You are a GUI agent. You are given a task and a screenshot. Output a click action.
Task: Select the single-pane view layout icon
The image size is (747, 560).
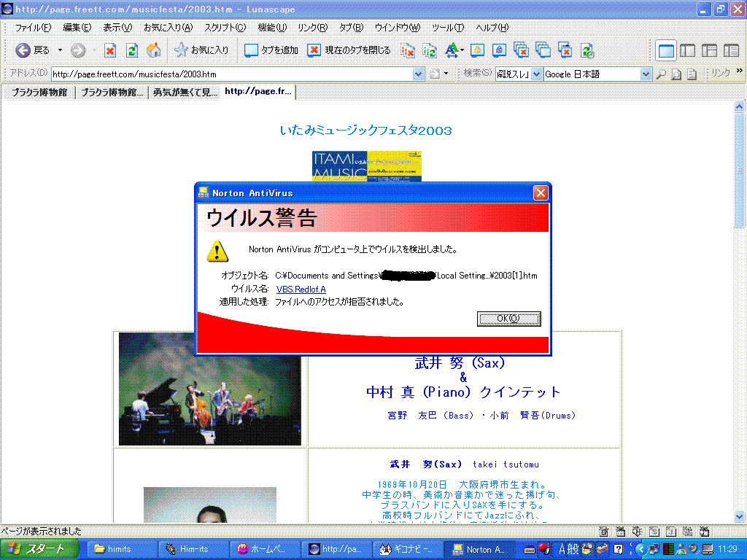point(665,50)
